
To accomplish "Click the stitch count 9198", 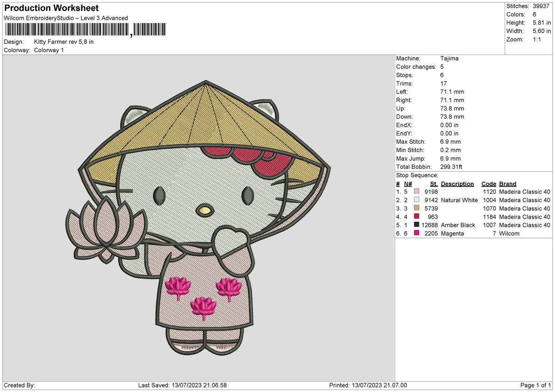I will pyautogui.click(x=431, y=192).
